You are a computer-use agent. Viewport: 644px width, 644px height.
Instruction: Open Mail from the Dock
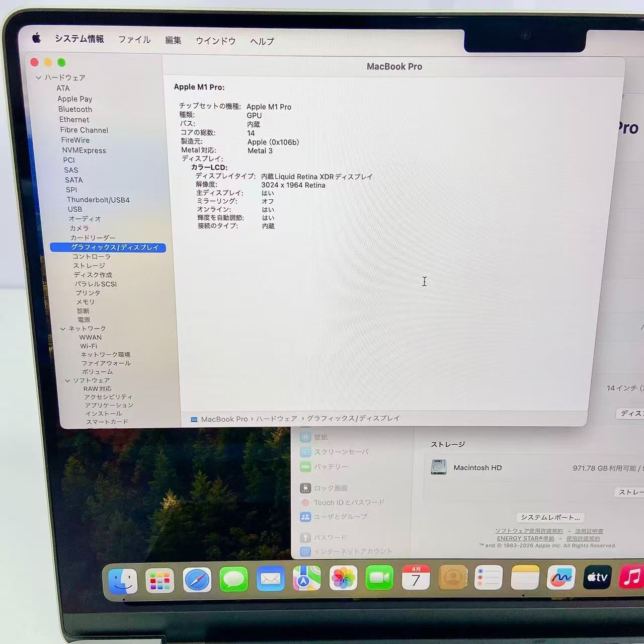pyautogui.click(x=270, y=580)
